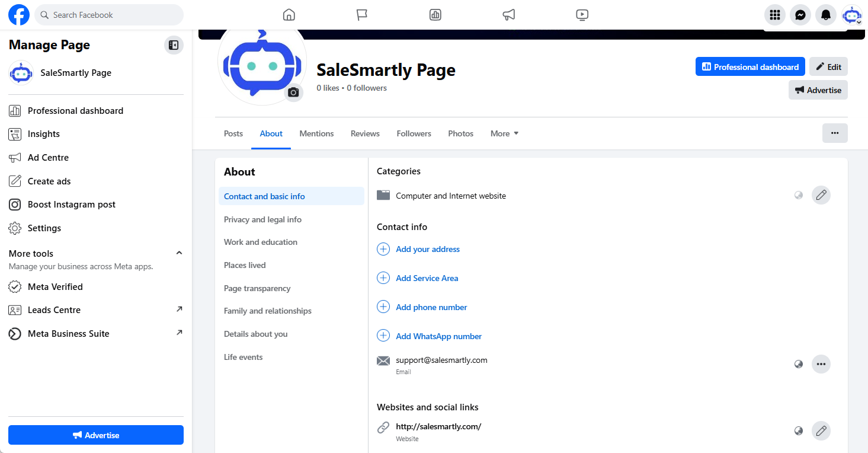Edit the Computer and Internet website category
The image size is (868, 453).
(x=821, y=195)
